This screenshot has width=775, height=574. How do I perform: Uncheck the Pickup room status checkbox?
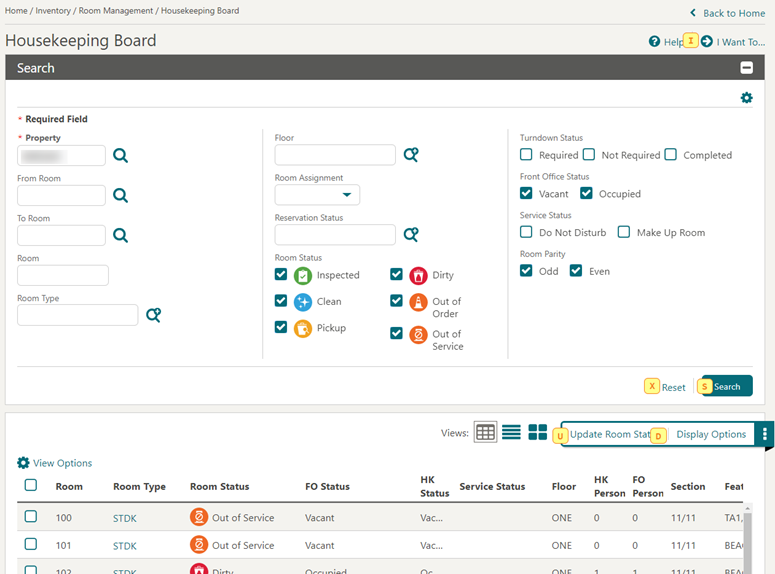(281, 327)
